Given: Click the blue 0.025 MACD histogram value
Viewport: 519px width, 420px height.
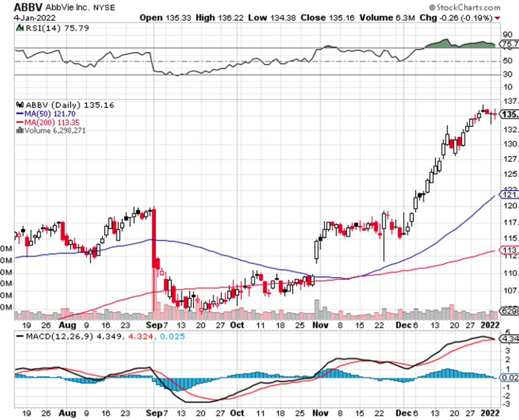Looking at the screenshot, I should tap(172, 336).
